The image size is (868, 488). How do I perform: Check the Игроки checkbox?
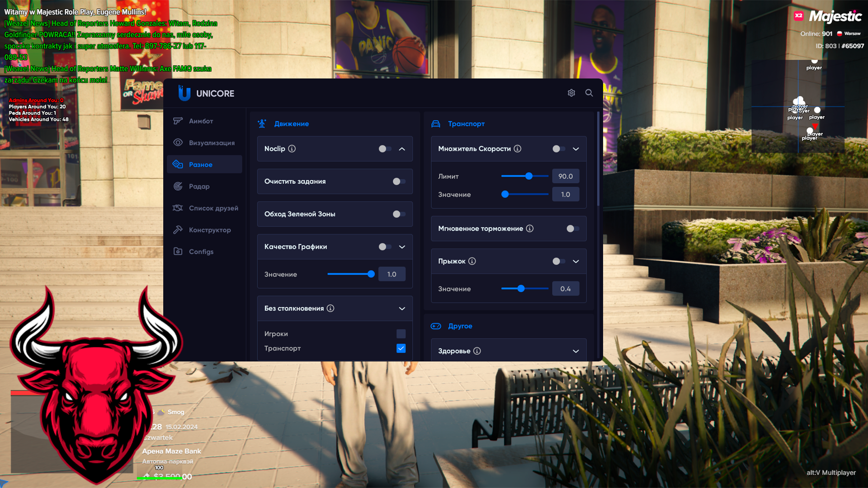(401, 334)
